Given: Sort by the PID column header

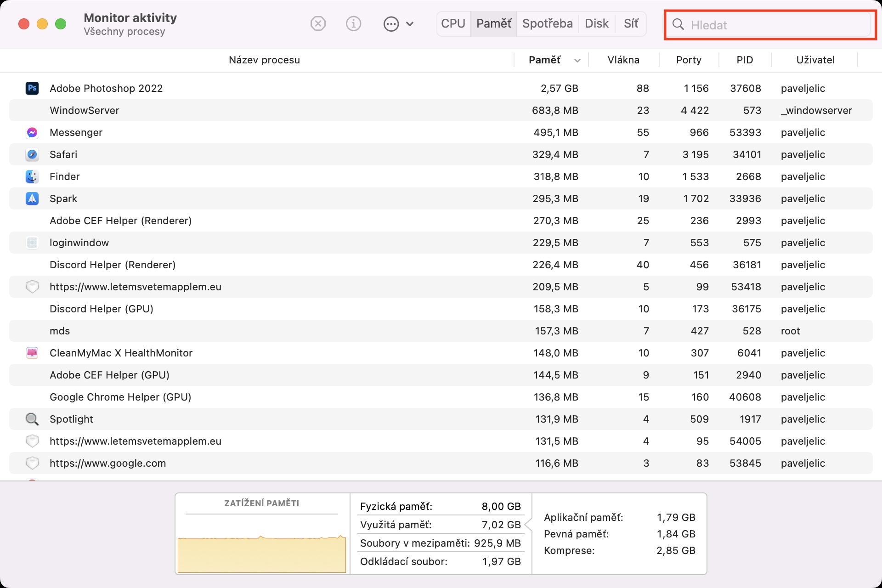Looking at the screenshot, I should tap(744, 60).
